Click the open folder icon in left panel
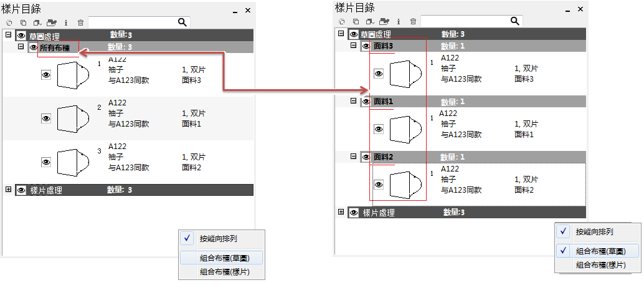 coord(53,22)
